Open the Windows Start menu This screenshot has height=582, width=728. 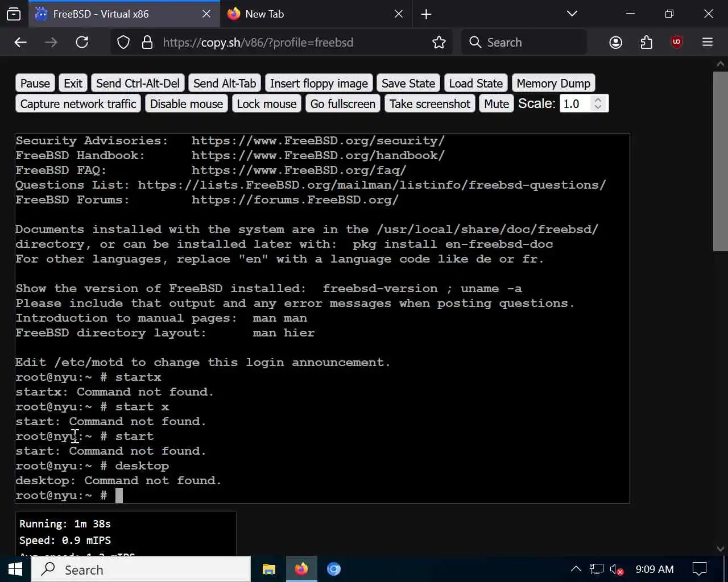(x=15, y=569)
